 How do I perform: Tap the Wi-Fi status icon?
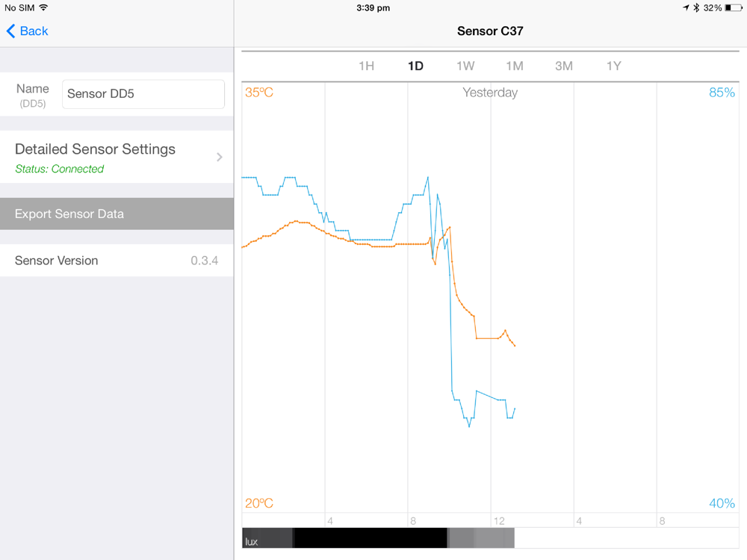tap(43, 7)
